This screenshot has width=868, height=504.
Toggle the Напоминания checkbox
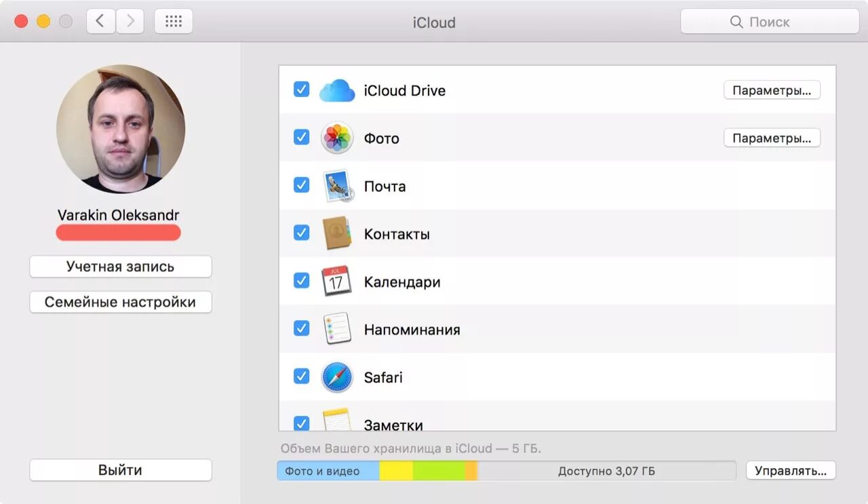pyautogui.click(x=302, y=328)
